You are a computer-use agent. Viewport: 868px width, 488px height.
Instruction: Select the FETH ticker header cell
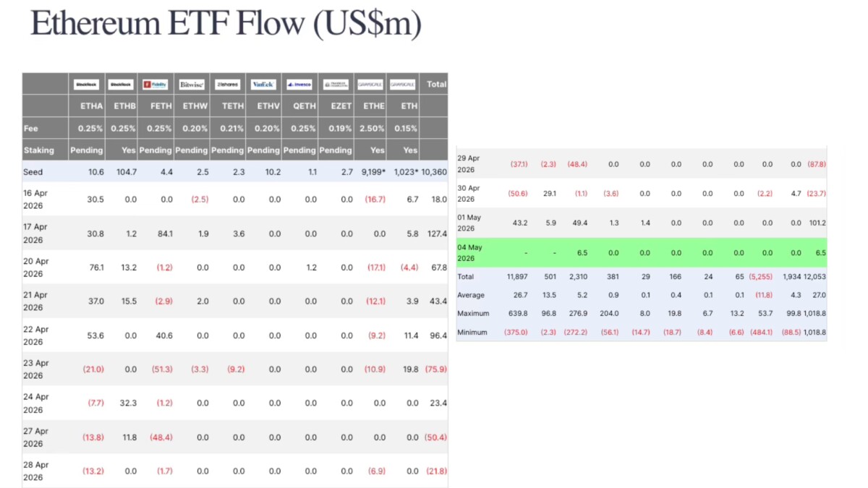[161, 106]
